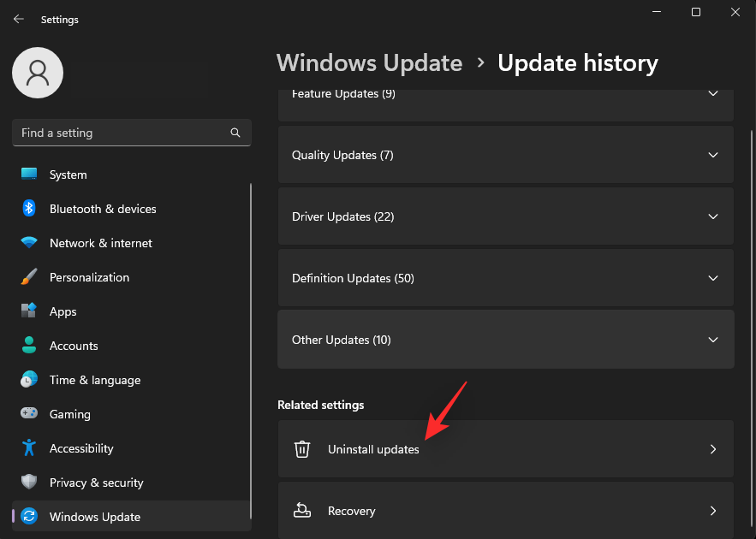The image size is (756, 539).
Task: Click the back arrow in the title bar
Action: (18, 18)
